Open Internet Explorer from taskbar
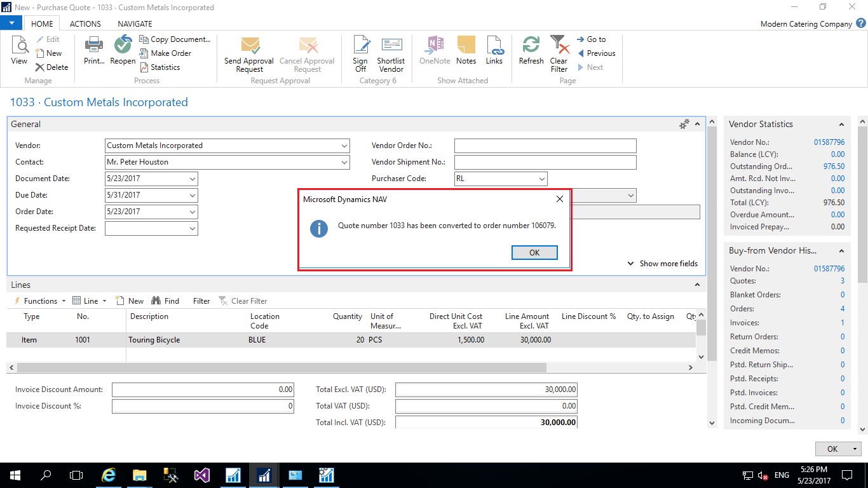Image resolution: width=868 pixels, height=488 pixels. point(109,475)
